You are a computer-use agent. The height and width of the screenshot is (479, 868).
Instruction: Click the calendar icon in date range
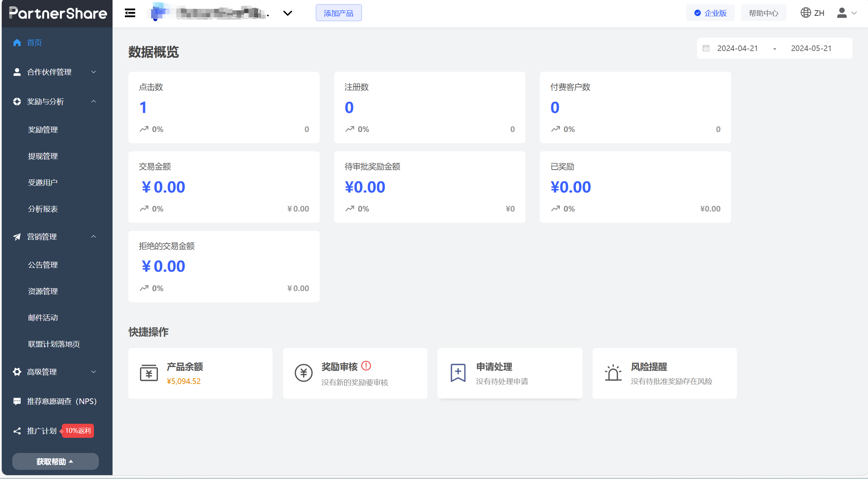(706, 48)
